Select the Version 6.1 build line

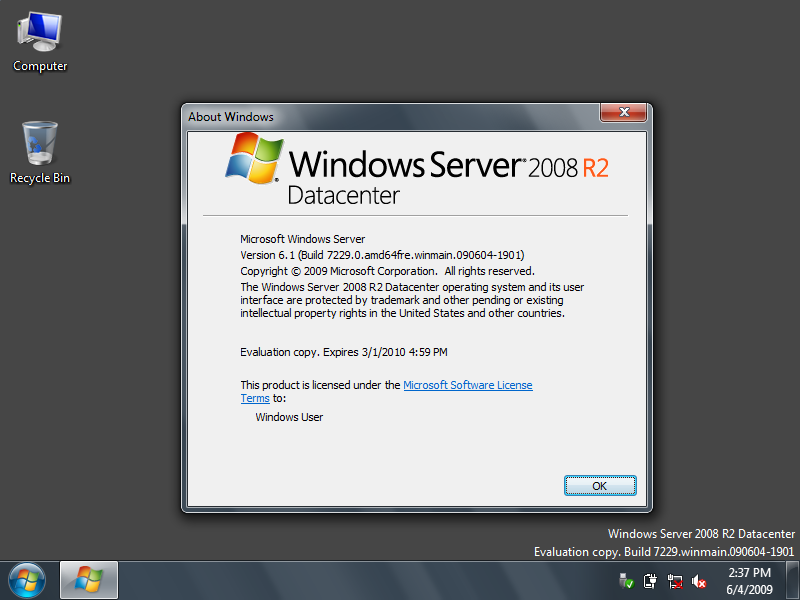pyautogui.click(x=382, y=255)
